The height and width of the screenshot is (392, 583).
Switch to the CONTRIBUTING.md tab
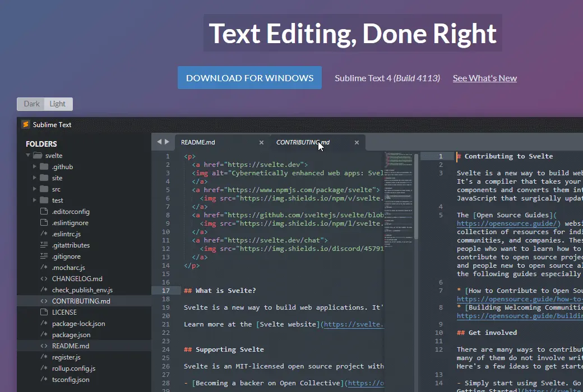317,142
